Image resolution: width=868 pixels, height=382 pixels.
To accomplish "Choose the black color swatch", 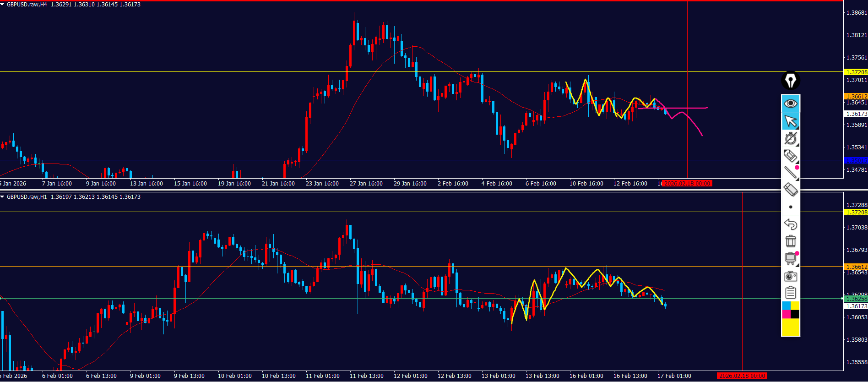I will [795, 314].
